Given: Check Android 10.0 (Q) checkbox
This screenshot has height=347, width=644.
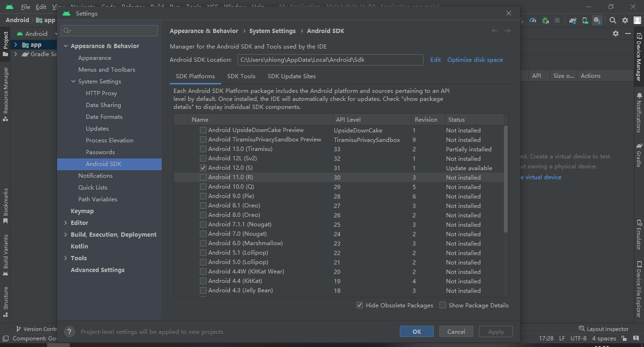Looking at the screenshot, I should [203, 187].
